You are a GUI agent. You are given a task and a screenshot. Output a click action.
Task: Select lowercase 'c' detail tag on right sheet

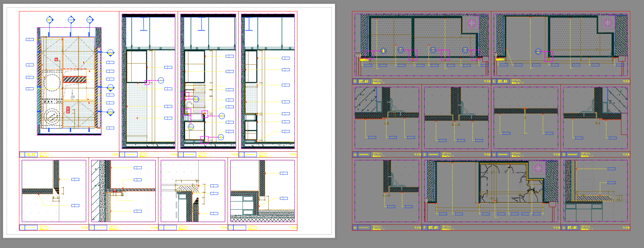[x=494, y=154]
